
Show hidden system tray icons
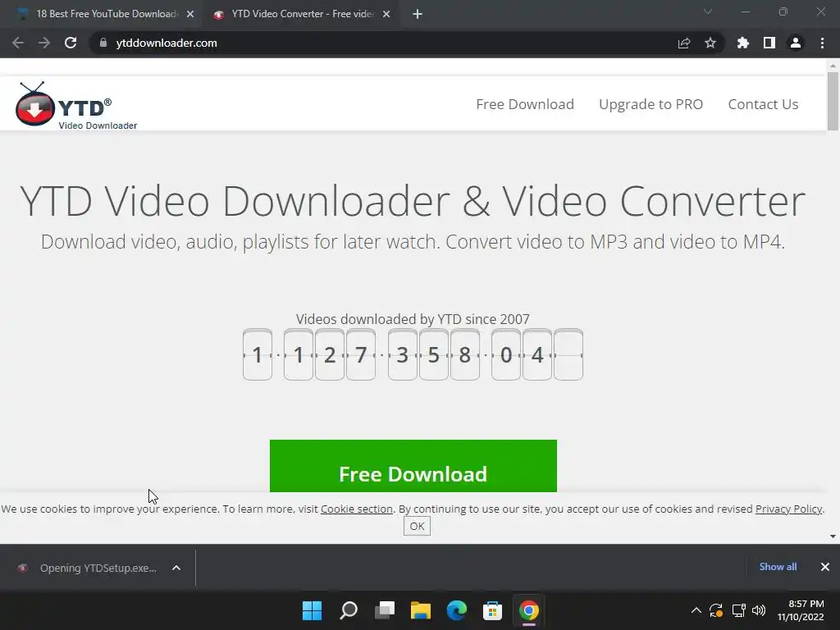click(696, 610)
